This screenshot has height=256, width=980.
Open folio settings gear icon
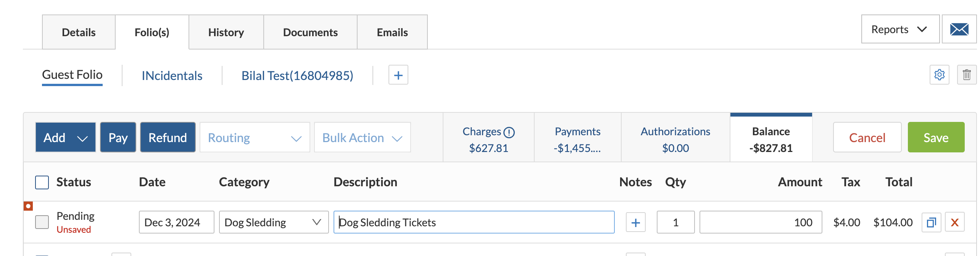939,75
